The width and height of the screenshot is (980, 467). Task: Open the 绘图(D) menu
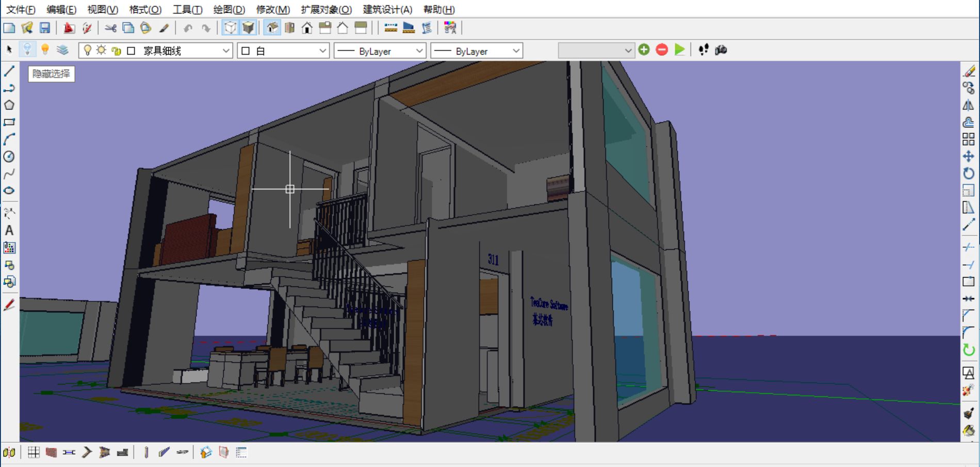click(229, 9)
